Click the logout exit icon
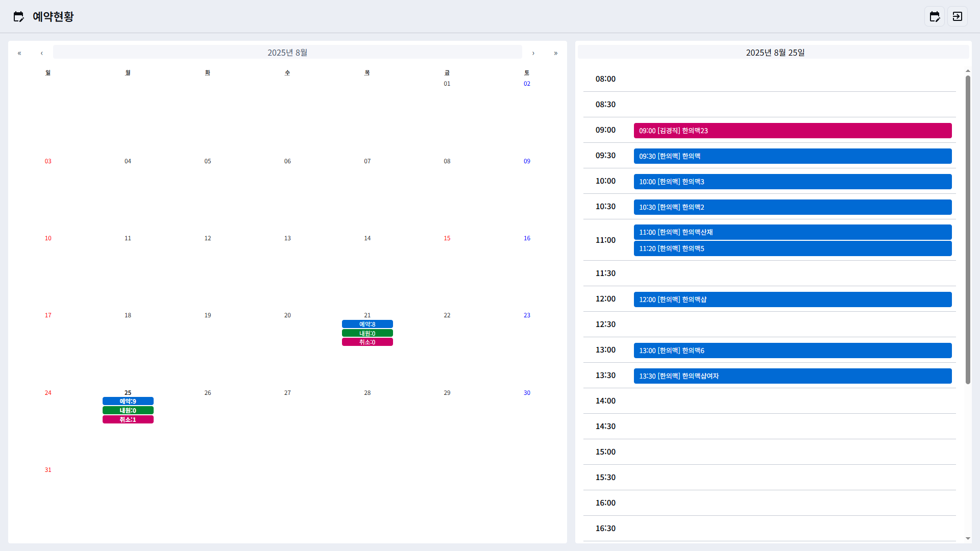The image size is (980, 551). pyautogui.click(x=957, y=16)
